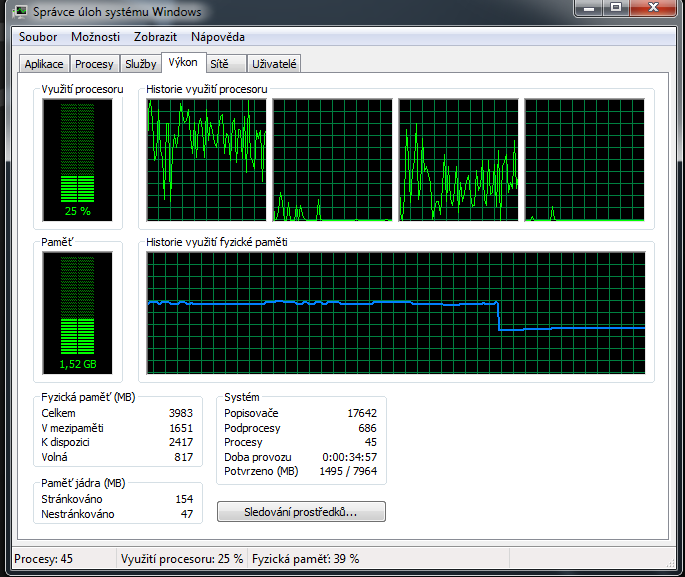This screenshot has height=577, width=685.
Task: Click the Paměť jádra (MB) group label
Action: tap(83, 483)
